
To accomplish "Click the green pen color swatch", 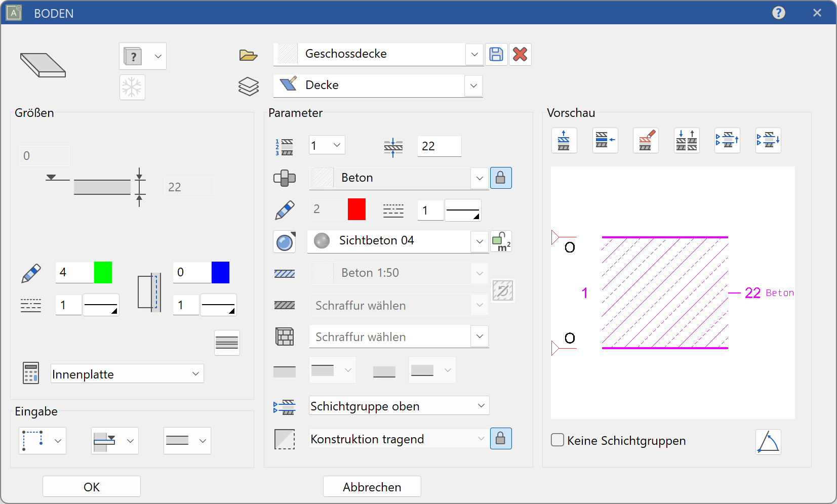I will coord(103,272).
